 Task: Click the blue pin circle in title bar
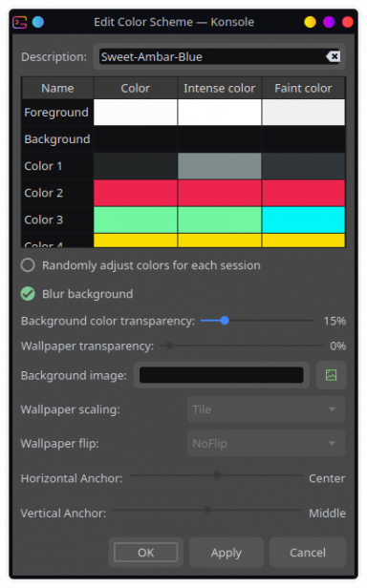(38, 22)
